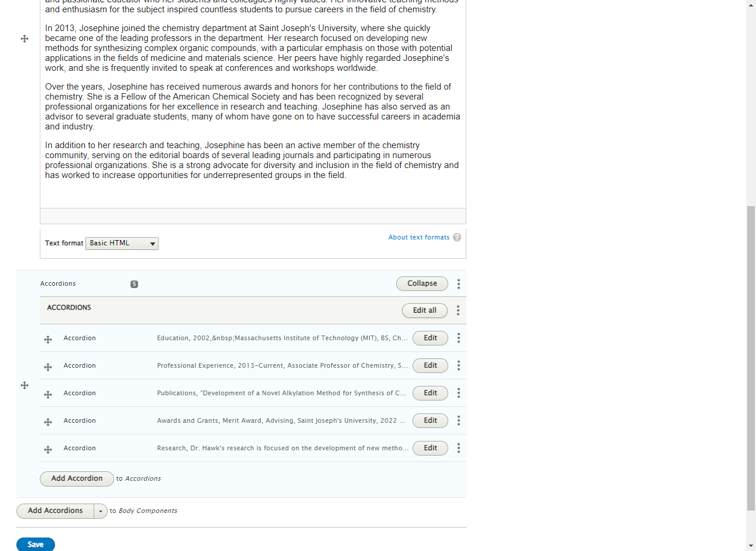Edit the Research accordion
The width and height of the screenshot is (756, 551).
tap(430, 448)
